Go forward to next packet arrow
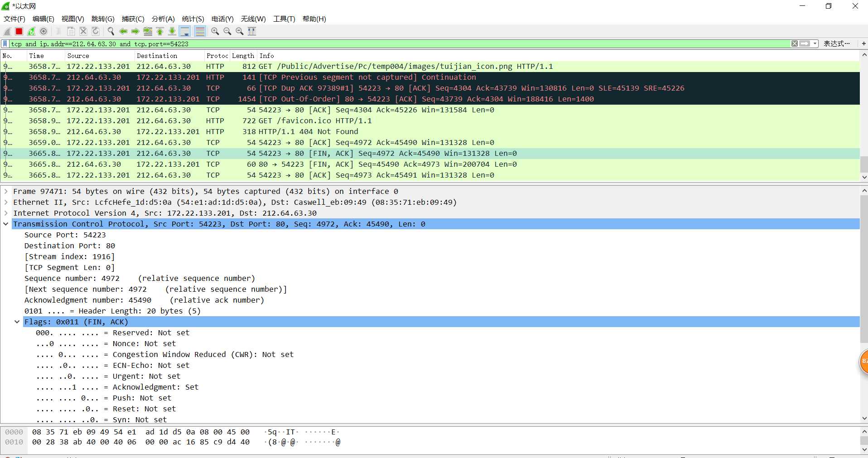Viewport: 868px width, 458px height. [135, 31]
